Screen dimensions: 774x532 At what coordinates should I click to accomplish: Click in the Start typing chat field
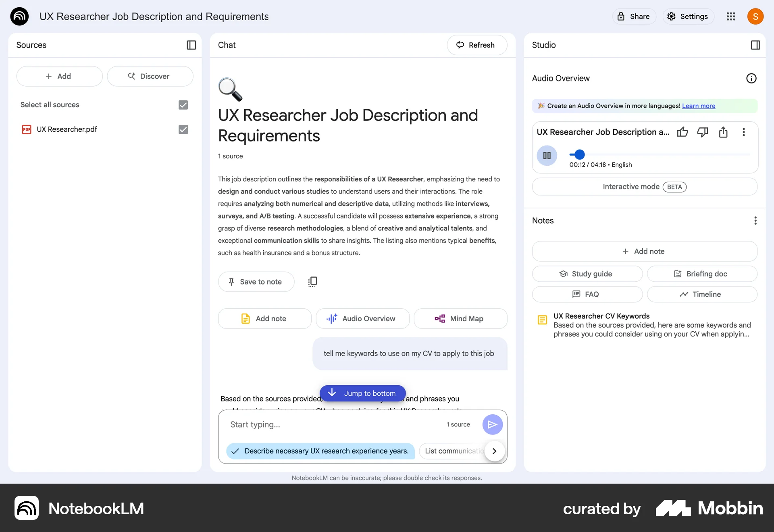pos(322,424)
